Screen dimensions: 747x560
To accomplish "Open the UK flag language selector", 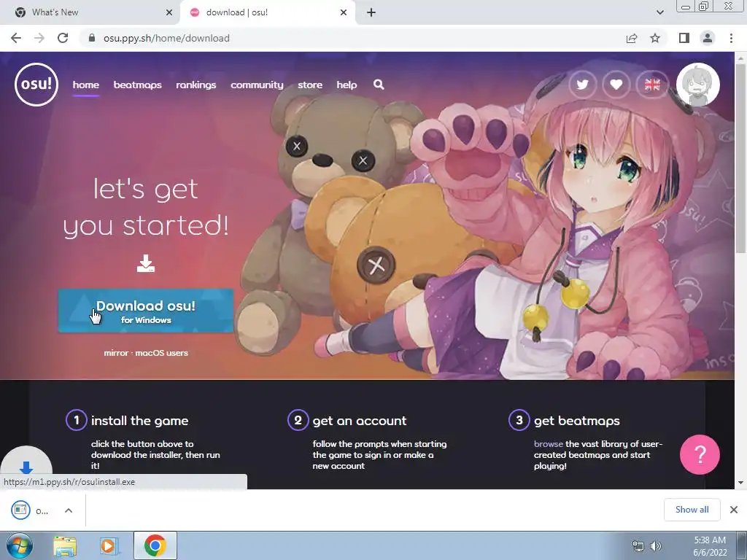I will pyautogui.click(x=652, y=85).
